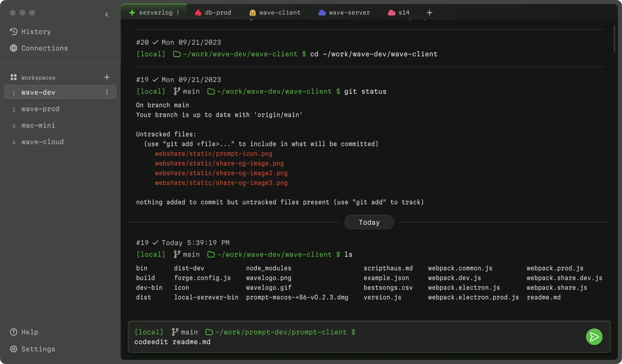Image resolution: width=622 pixels, height=364 pixels.
Task: Open serverlog tab settings menu
Action: pyautogui.click(x=178, y=12)
